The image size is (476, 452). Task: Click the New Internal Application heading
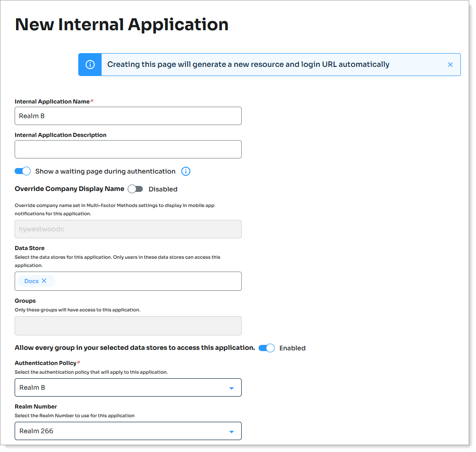pos(122,24)
